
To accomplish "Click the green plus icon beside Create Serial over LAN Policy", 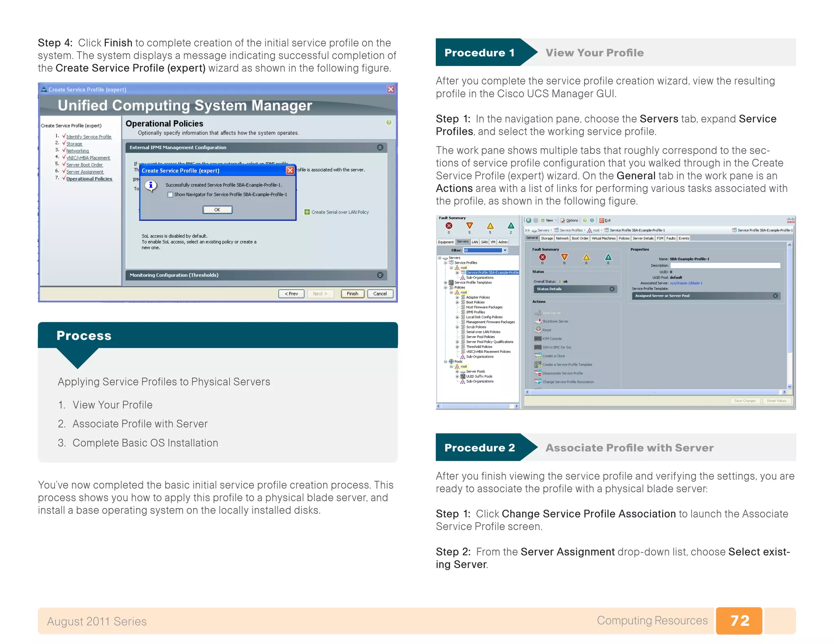I will point(307,212).
